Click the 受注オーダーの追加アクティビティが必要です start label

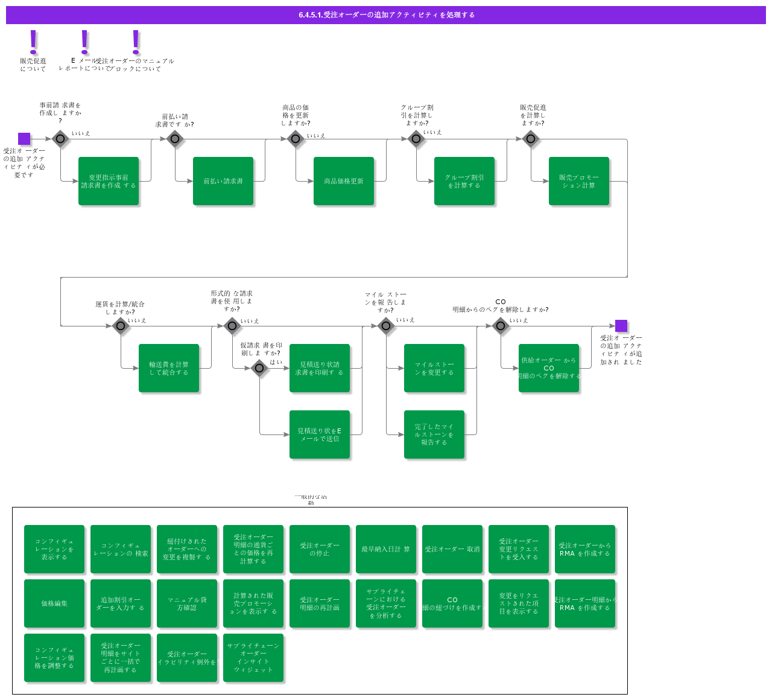(24, 163)
